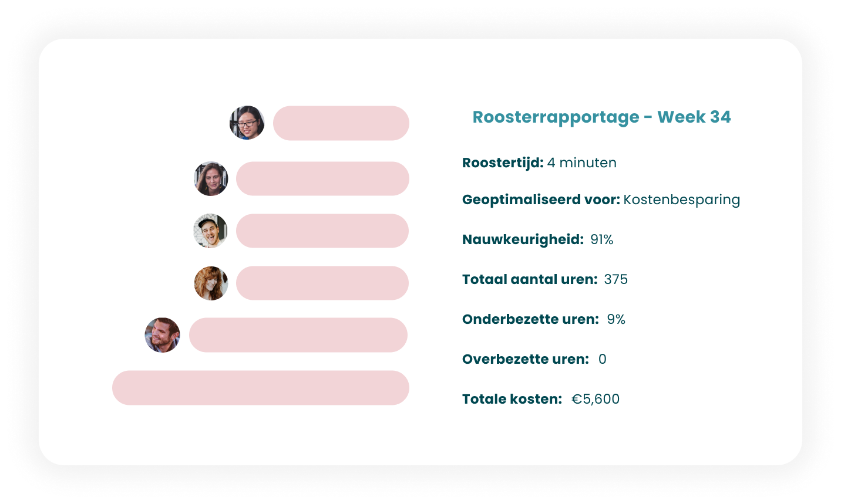Select the brown-haired woman's avatar
The height and width of the screenshot is (504, 841).
211,178
